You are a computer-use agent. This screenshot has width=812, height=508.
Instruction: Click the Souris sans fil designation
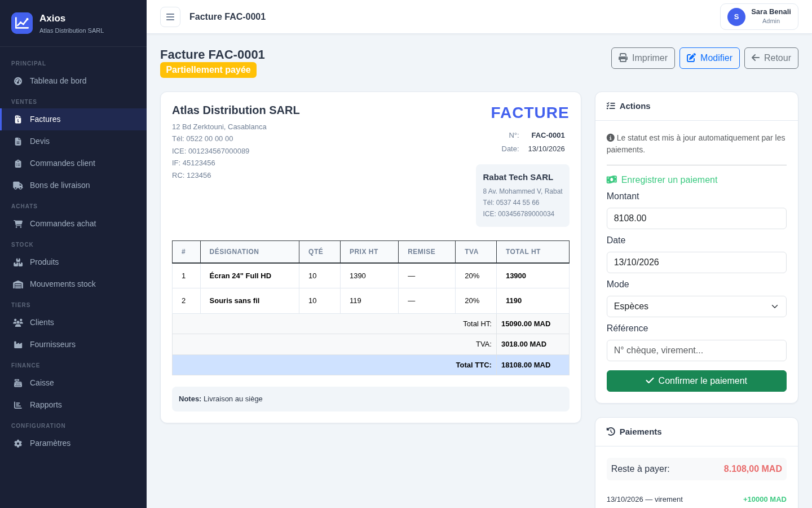click(x=235, y=301)
